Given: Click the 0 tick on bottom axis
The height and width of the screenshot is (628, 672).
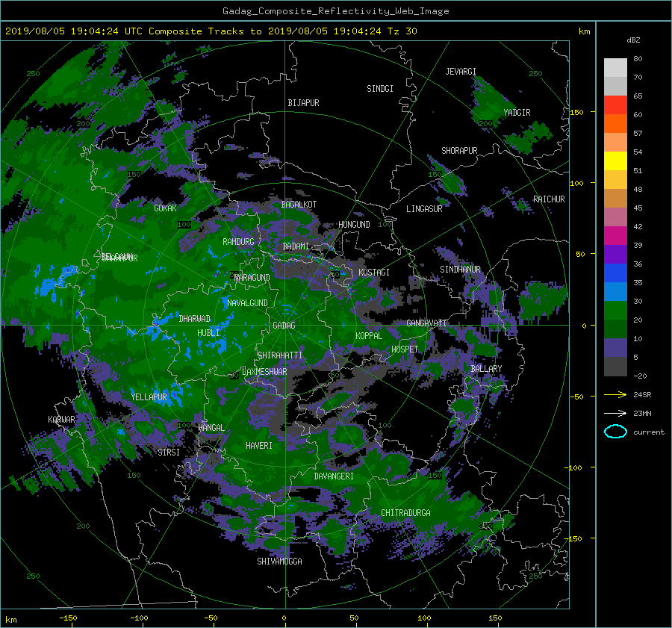Looking at the screenshot, I should (x=284, y=618).
